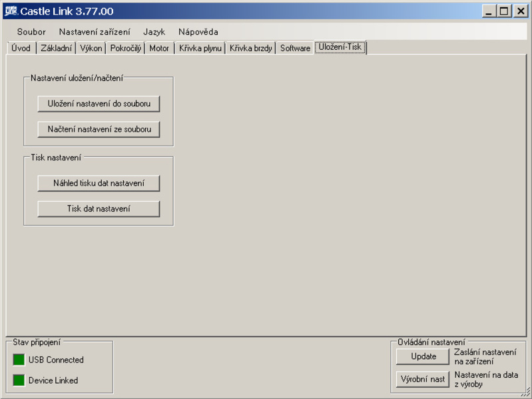Click the Castle Link title bar icon
This screenshot has width=532, height=399.
(x=11, y=11)
